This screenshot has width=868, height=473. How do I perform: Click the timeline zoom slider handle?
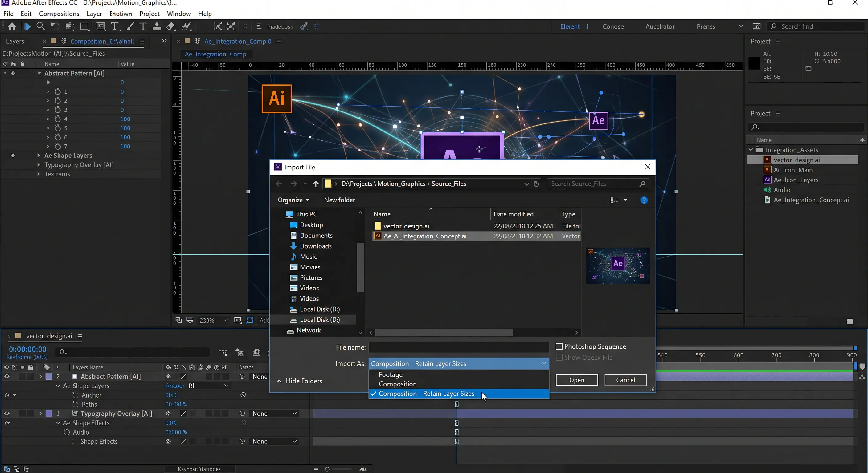tap(326, 469)
